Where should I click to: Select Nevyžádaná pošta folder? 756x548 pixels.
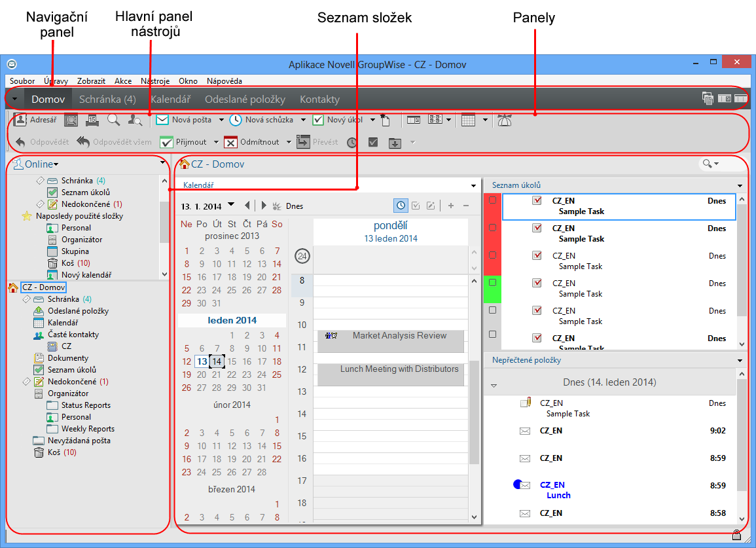[x=71, y=441]
